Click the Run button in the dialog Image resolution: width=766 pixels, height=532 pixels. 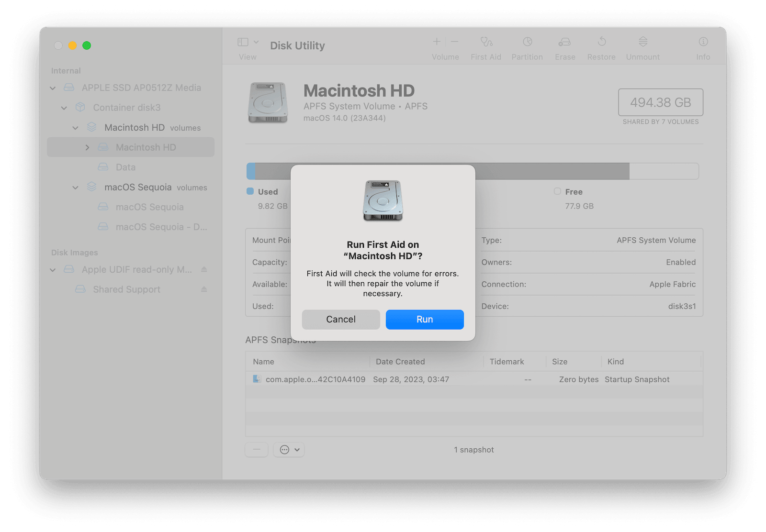(425, 319)
